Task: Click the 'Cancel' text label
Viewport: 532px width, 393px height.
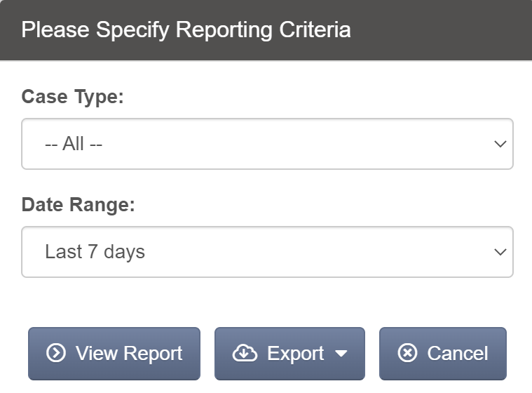Action: (458, 353)
